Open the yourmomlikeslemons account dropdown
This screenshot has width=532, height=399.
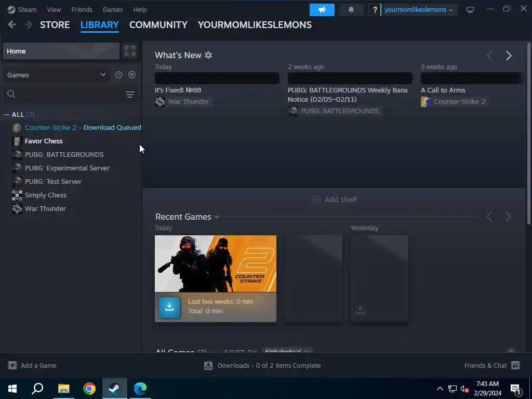(x=419, y=10)
